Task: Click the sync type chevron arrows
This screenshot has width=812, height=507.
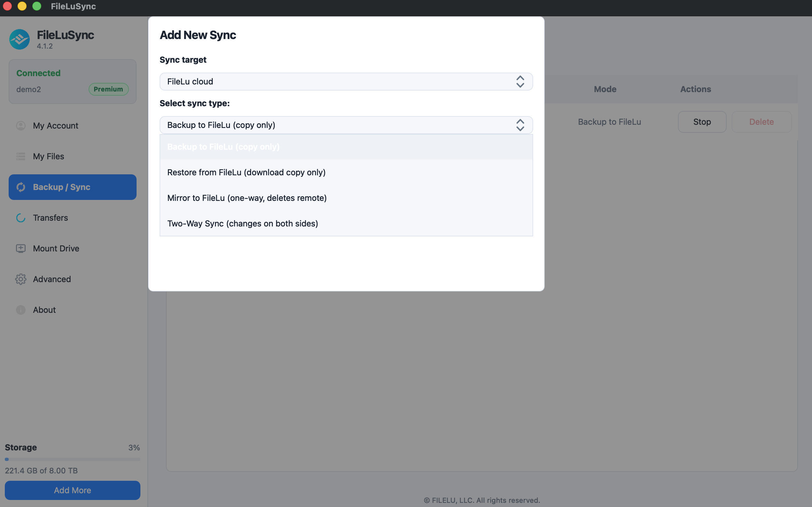Action: coord(520,125)
